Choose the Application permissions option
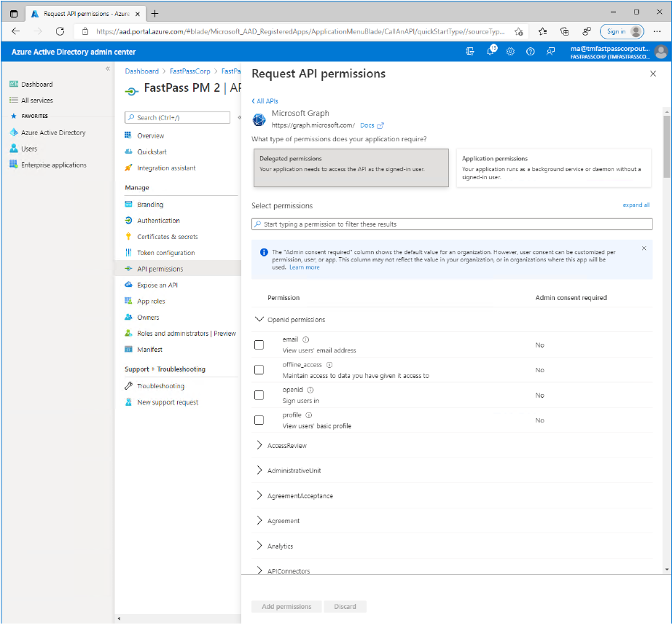Image resolution: width=672 pixels, height=625 pixels. coord(553,168)
